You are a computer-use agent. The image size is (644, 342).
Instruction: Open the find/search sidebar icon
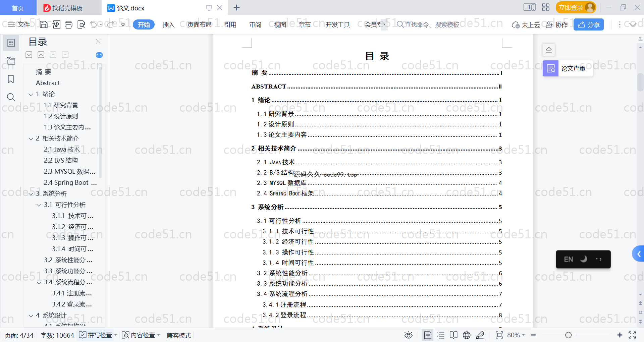[11, 97]
